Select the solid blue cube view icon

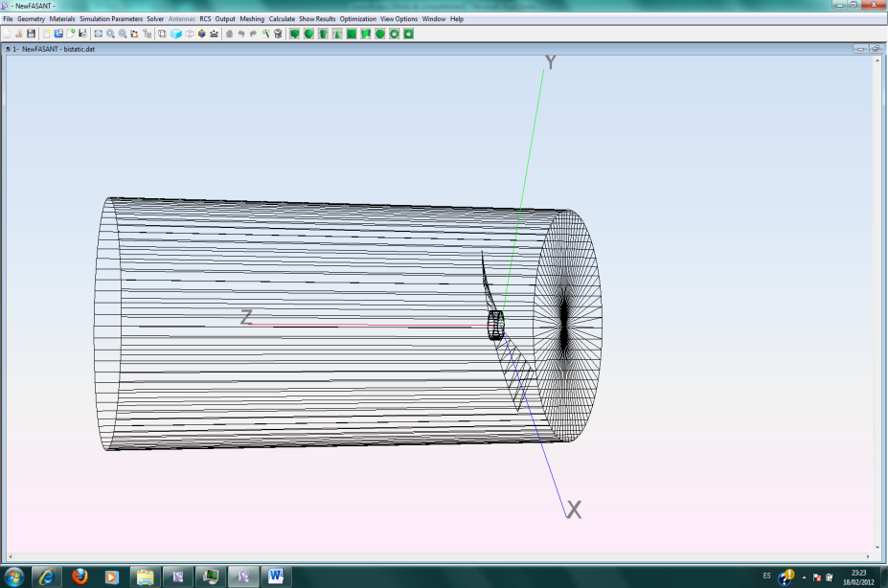[176, 34]
